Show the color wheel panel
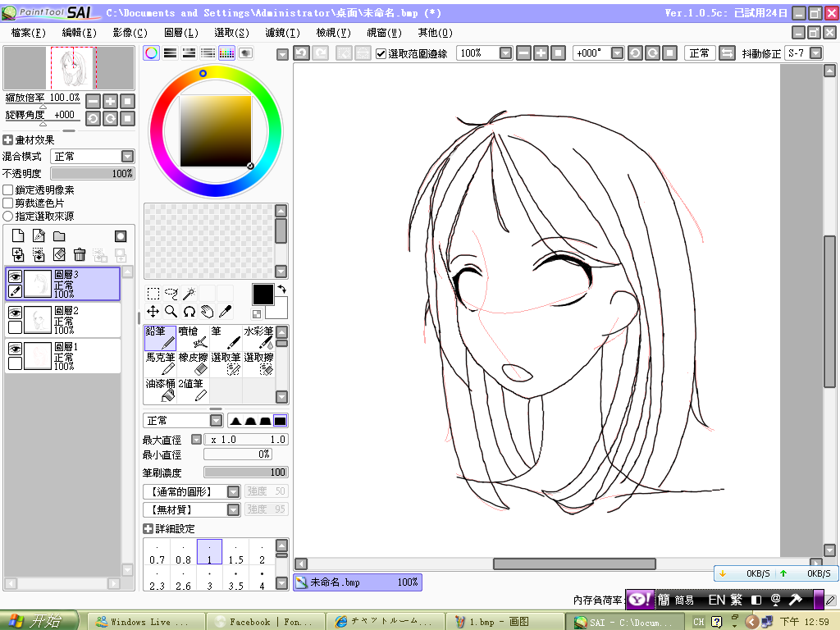 [152, 53]
